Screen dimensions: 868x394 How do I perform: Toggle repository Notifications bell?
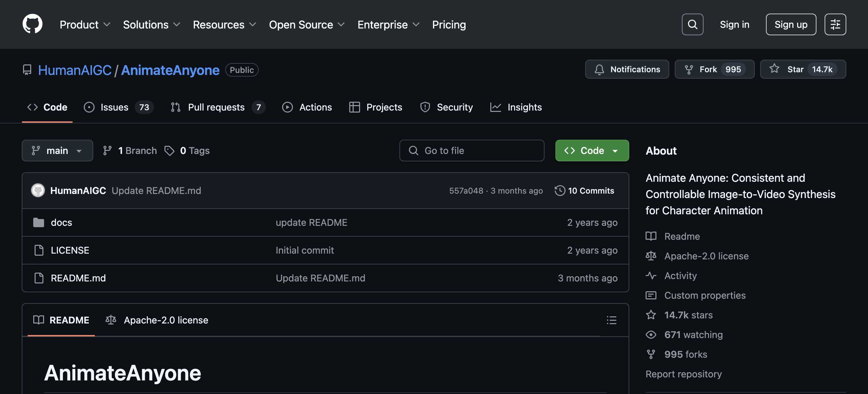pos(627,69)
